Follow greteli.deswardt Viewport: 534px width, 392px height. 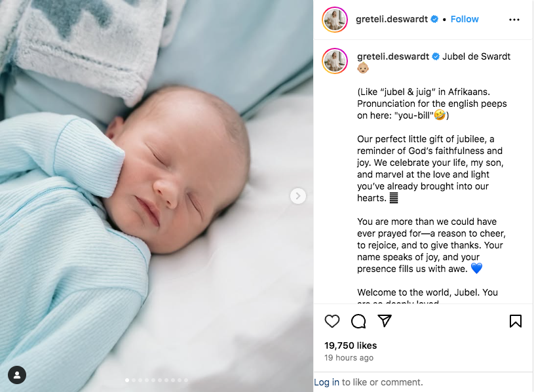click(x=465, y=19)
